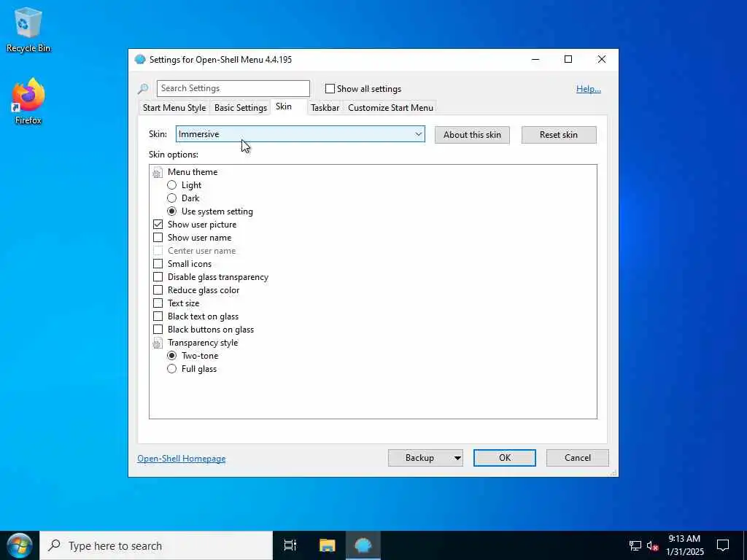This screenshot has width=747, height=560.
Task: Click the About this skin button
Action: (x=472, y=135)
